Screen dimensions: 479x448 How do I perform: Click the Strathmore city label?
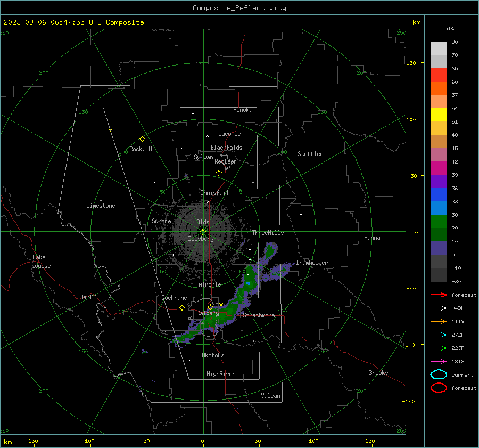coord(259,315)
